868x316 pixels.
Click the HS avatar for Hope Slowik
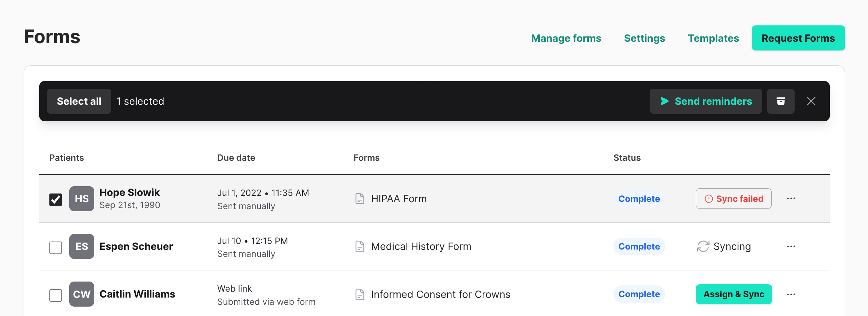[82, 199]
